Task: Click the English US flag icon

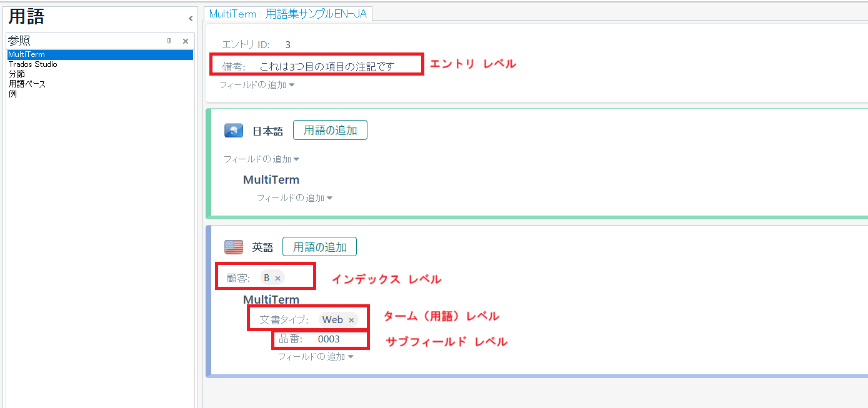Action: click(x=234, y=247)
